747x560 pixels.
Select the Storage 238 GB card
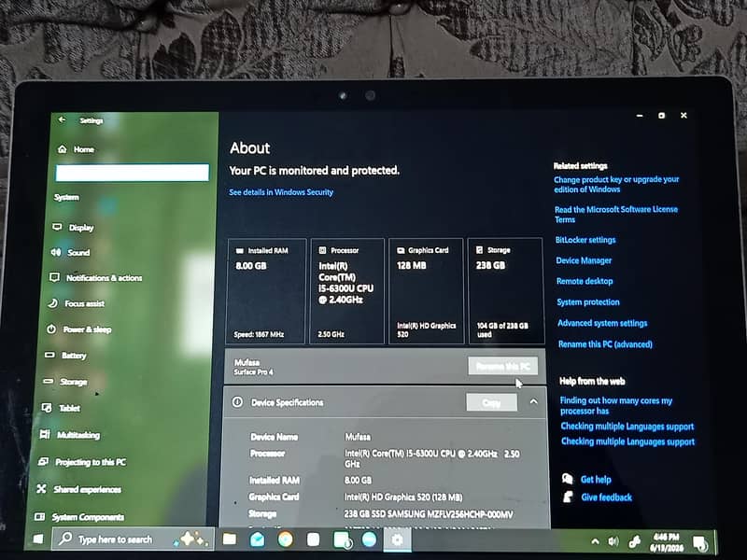point(505,291)
